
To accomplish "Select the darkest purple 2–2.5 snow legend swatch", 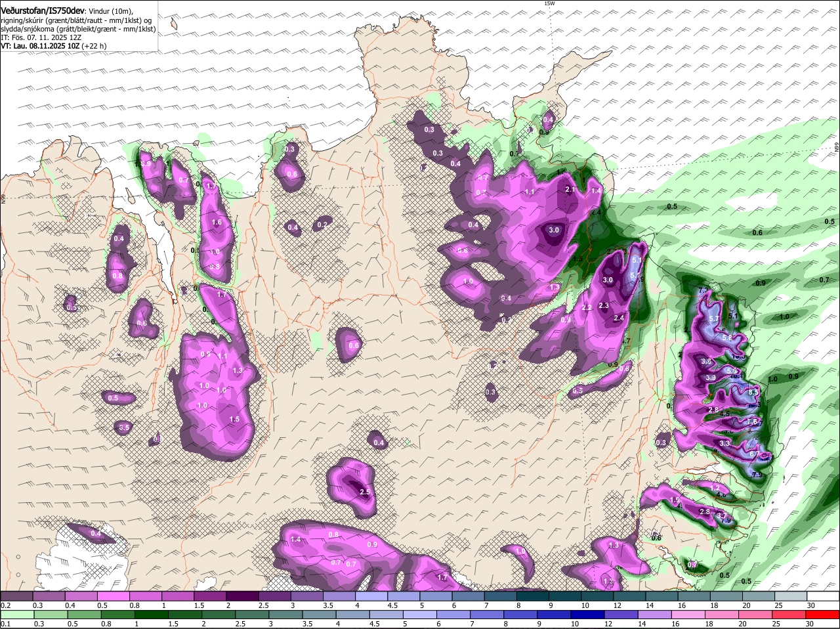I will tap(243, 596).
